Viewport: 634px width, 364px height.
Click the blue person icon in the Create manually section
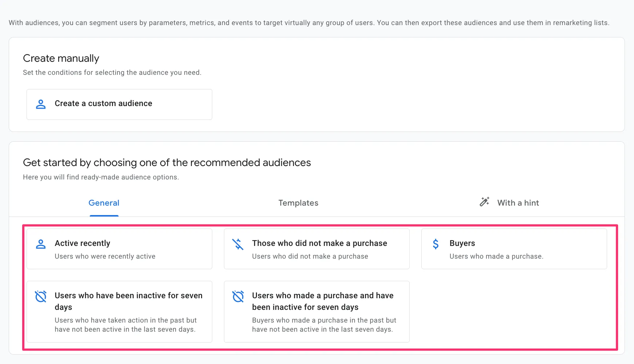click(41, 104)
